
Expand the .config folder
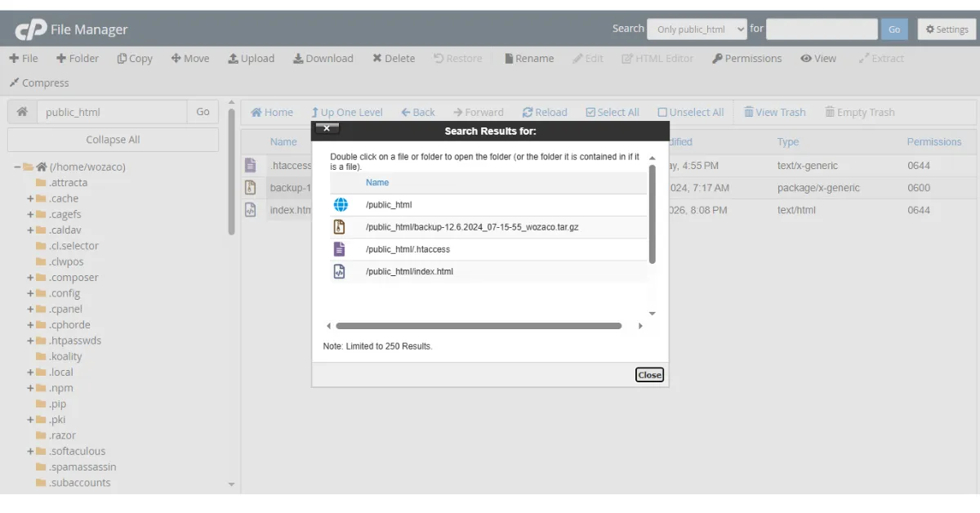(x=30, y=293)
